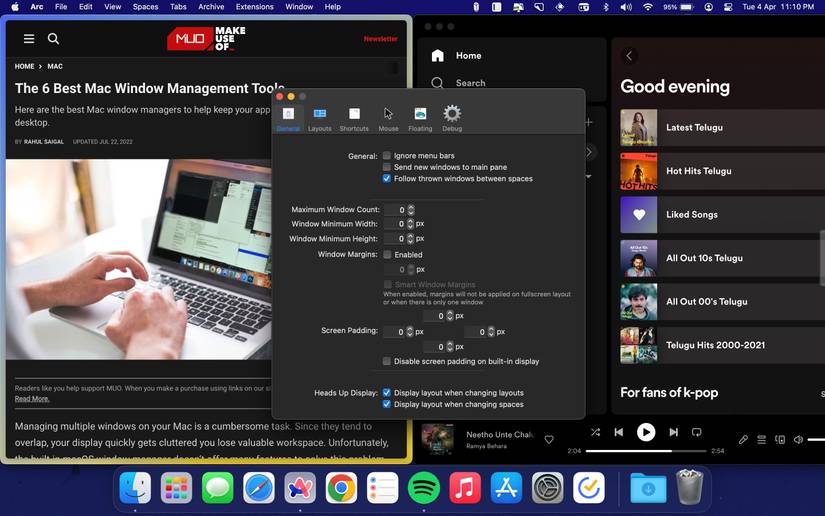This screenshot has width=825, height=516.
Task: Seek on the Spotify progress bar
Action: (646, 451)
